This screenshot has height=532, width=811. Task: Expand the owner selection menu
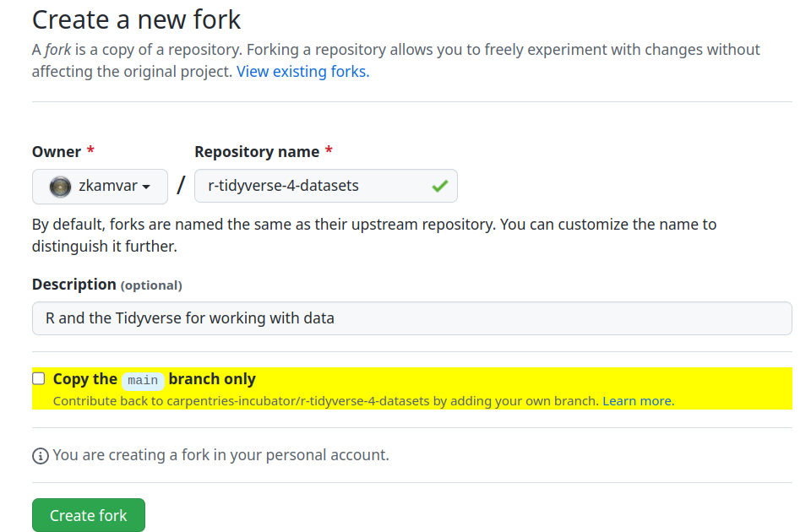click(100, 186)
